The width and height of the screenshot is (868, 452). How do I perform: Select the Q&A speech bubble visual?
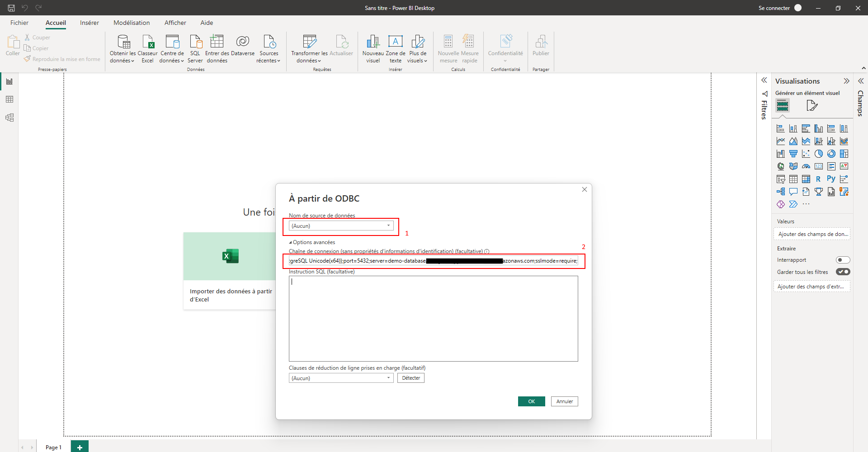point(793,192)
